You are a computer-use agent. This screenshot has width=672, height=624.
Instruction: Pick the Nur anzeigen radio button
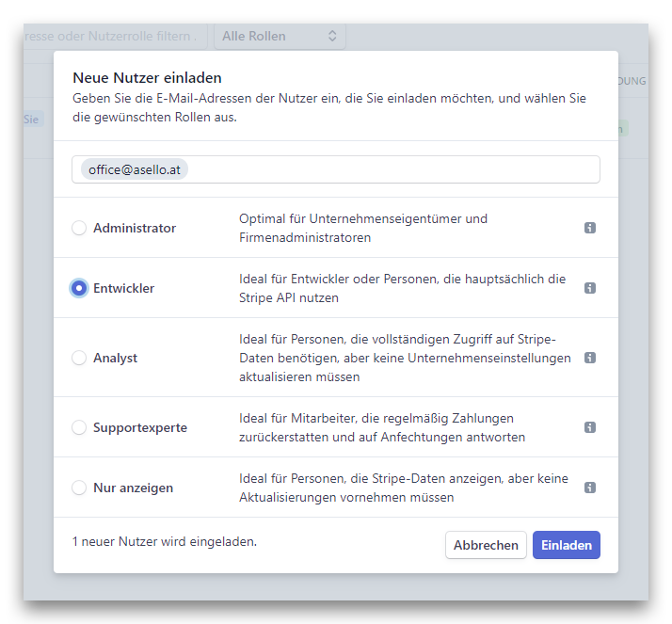coord(79,488)
